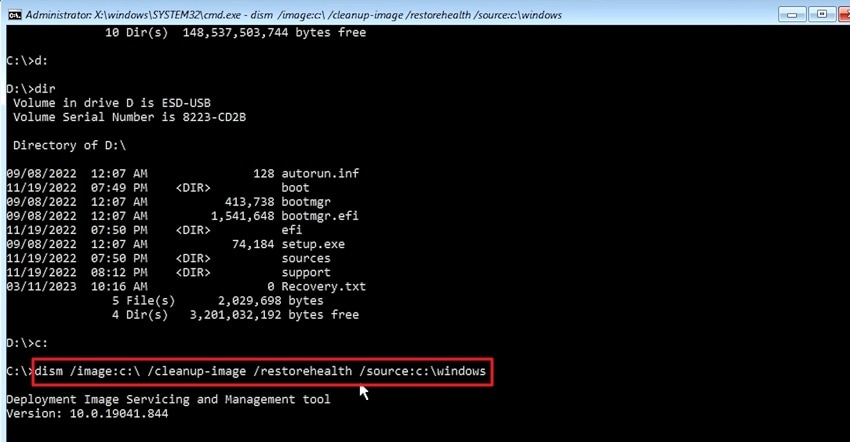Click the 'bootmgr' file entry
850x442 pixels.
(x=306, y=202)
